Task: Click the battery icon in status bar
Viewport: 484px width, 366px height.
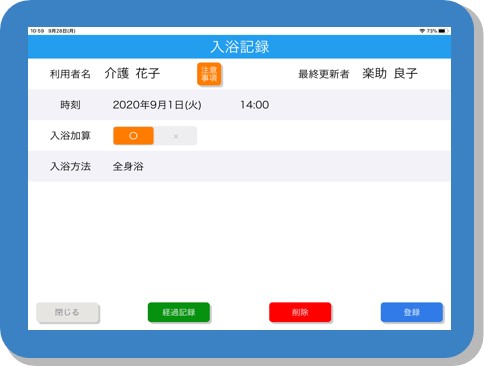Action: pos(443,31)
